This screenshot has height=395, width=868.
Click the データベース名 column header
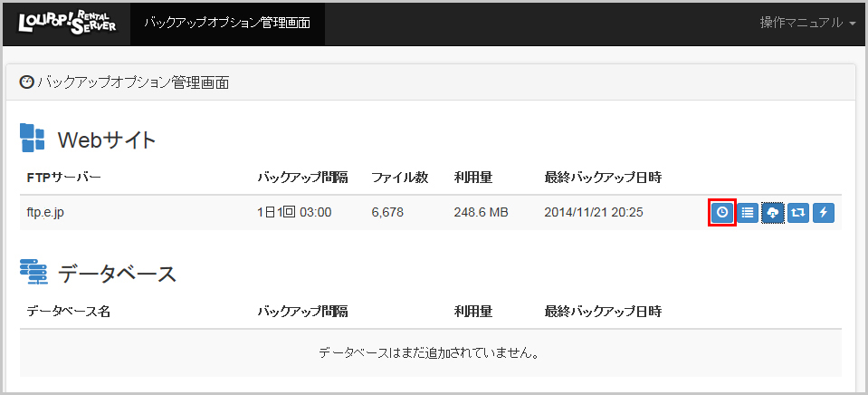pos(69,312)
